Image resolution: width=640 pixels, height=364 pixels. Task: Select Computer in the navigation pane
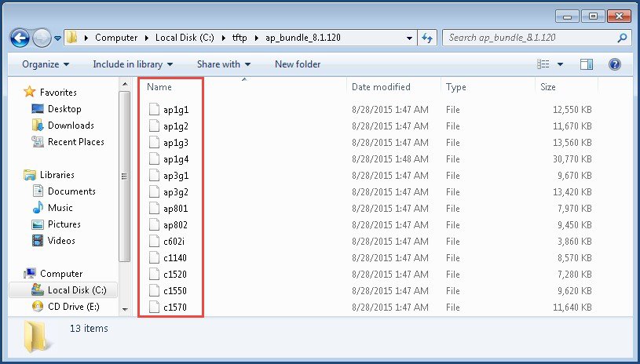click(x=61, y=274)
